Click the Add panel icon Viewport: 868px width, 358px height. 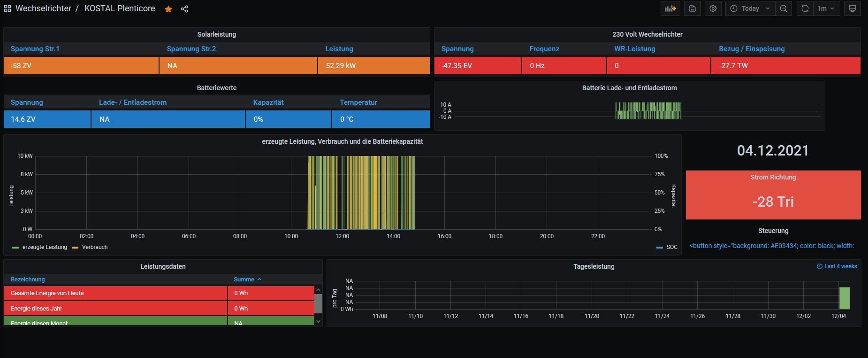click(x=670, y=8)
